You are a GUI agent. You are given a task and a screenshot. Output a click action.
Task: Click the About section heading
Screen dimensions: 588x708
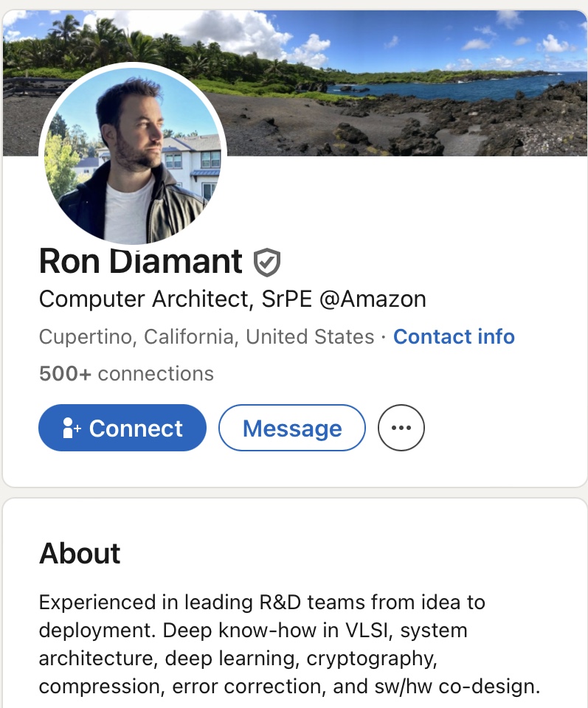coord(80,553)
